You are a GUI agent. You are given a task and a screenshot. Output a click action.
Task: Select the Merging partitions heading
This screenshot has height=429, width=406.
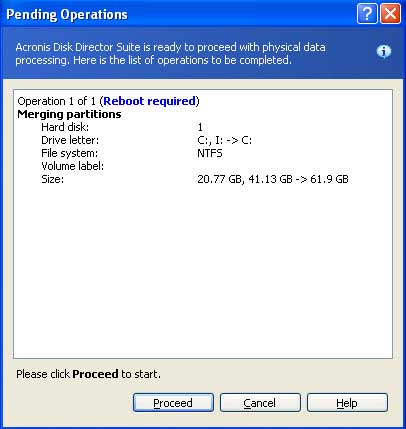(69, 114)
